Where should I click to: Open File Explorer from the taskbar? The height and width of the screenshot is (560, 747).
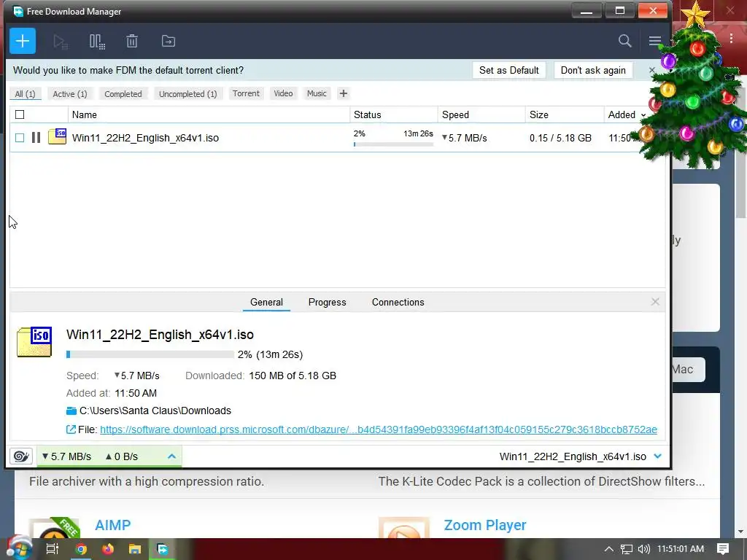135,549
